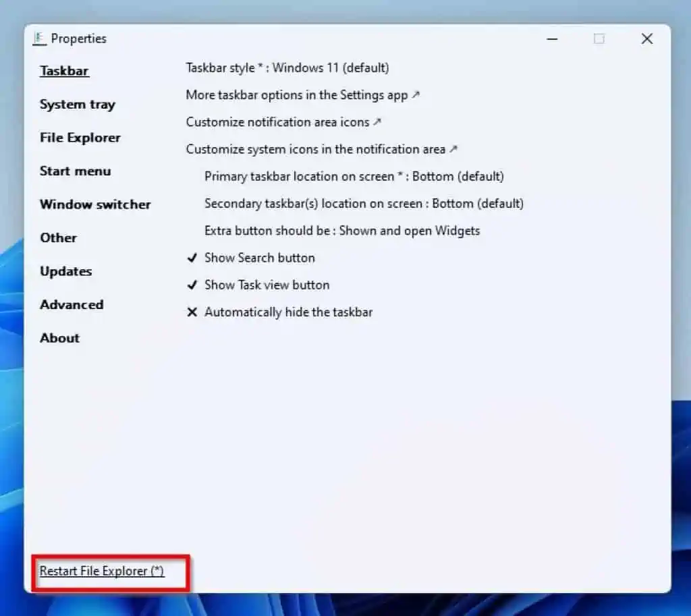Click the Taskbar heading in the sidebar
Image resolution: width=691 pixels, height=616 pixels.
[64, 71]
